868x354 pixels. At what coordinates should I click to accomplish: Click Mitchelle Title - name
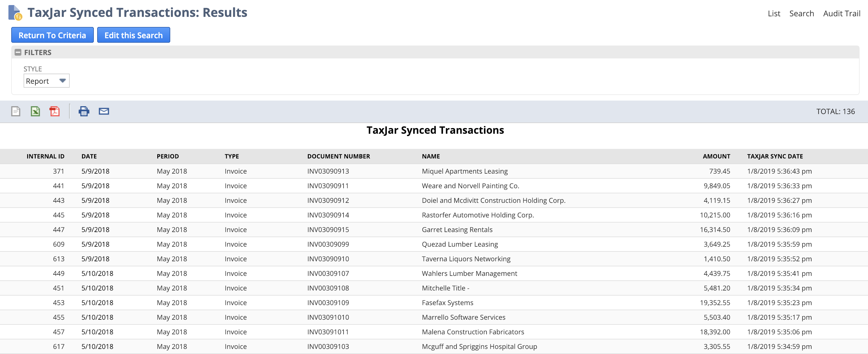pos(446,288)
